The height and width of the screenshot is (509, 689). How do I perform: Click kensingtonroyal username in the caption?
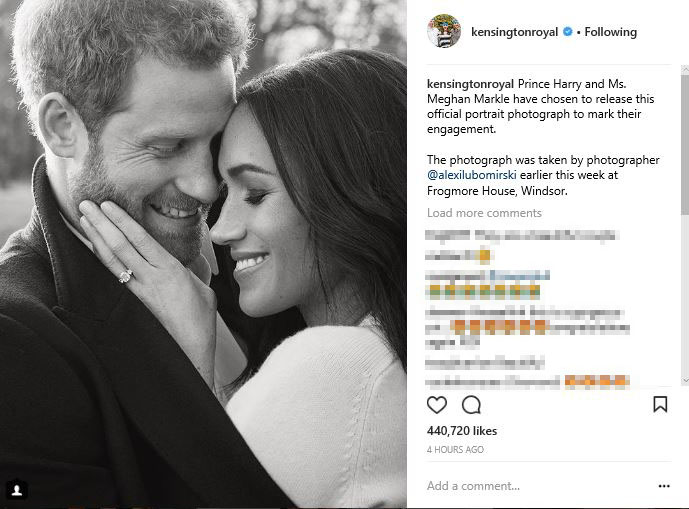tap(472, 84)
